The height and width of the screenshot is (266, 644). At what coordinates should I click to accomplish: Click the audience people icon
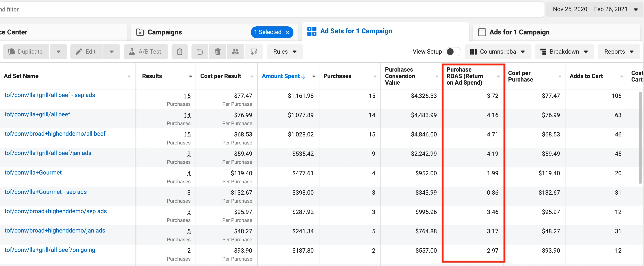coord(236,52)
